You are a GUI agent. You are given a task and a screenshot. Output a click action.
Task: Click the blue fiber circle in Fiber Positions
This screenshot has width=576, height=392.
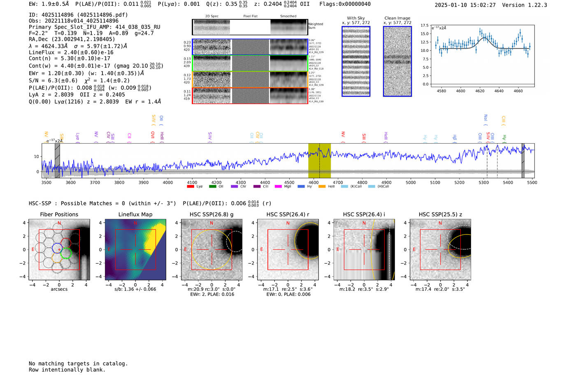[x=57, y=248]
